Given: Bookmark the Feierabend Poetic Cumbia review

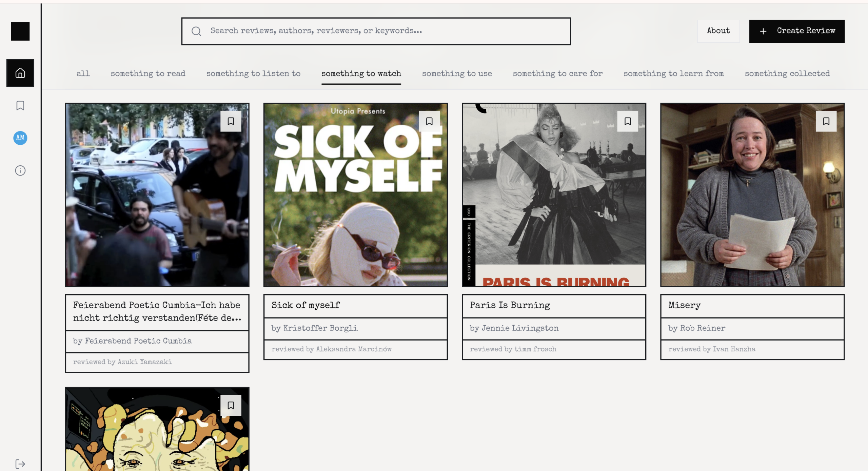Looking at the screenshot, I should [231, 121].
